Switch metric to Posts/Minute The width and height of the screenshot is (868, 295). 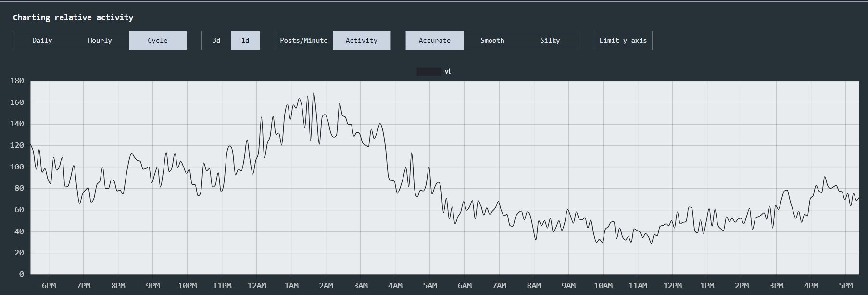click(x=304, y=40)
